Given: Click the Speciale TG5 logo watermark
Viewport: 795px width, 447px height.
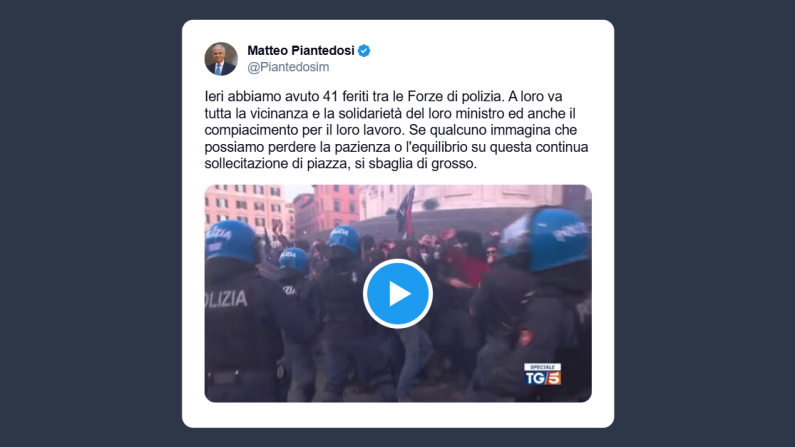Looking at the screenshot, I should (543, 375).
